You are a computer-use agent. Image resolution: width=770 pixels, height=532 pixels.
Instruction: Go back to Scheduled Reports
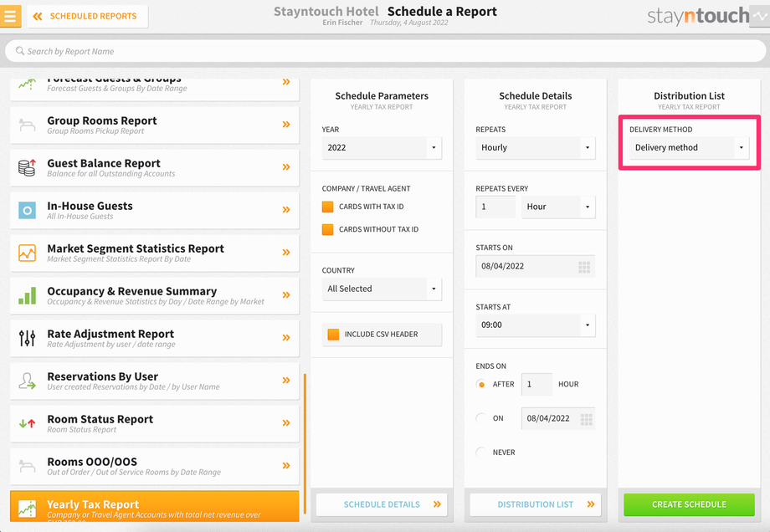[x=87, y=16]
